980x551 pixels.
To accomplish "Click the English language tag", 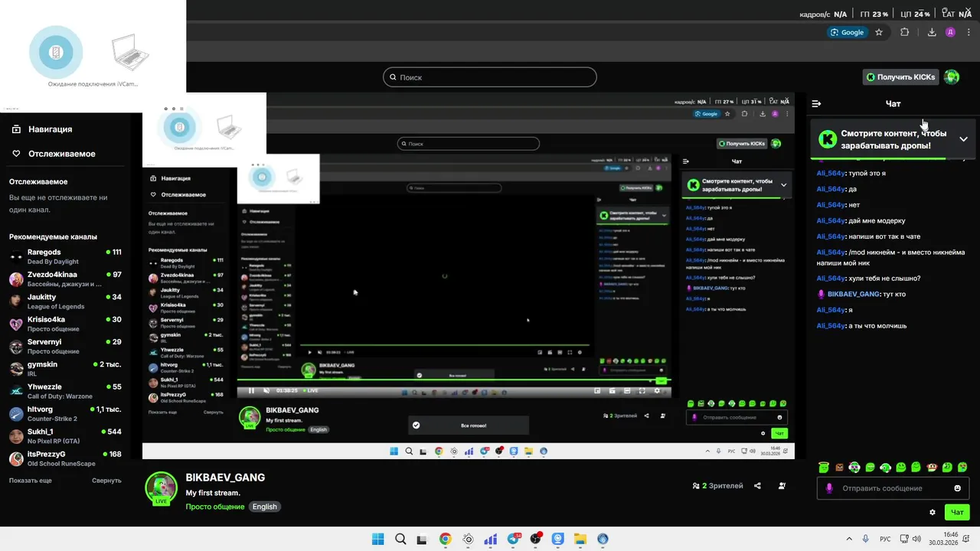I will [x=265, y=507].
